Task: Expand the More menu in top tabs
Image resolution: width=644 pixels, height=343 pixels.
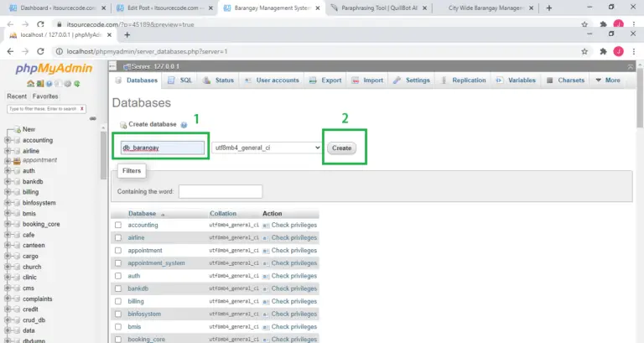Action: [608, 81]
